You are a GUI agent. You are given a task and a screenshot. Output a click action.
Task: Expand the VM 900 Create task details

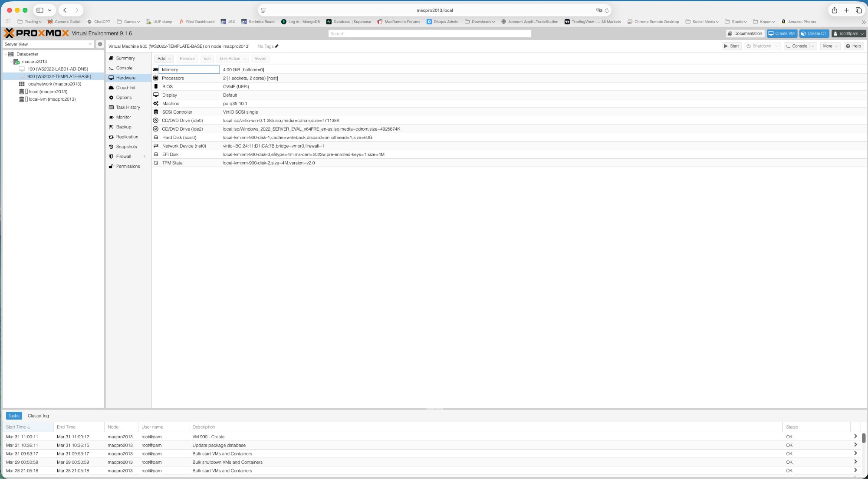(x=856, y=436)
